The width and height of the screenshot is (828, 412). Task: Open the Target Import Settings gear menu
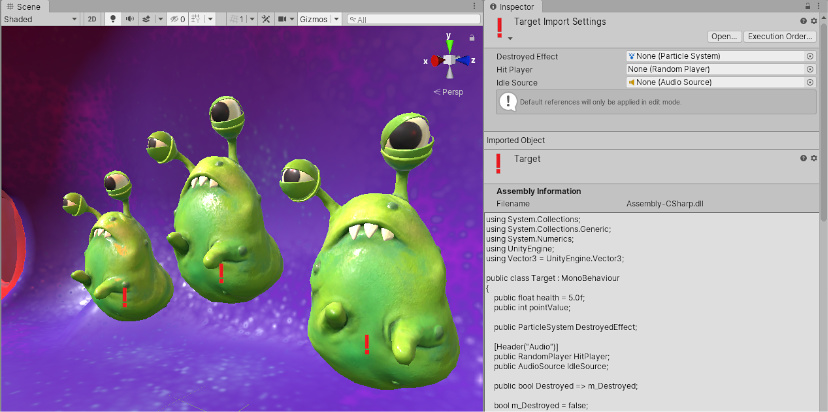814,21
